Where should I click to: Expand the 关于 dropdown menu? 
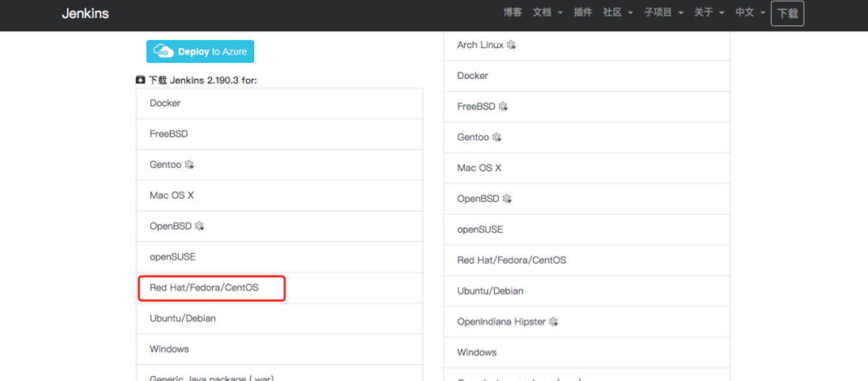click(705, 12)
